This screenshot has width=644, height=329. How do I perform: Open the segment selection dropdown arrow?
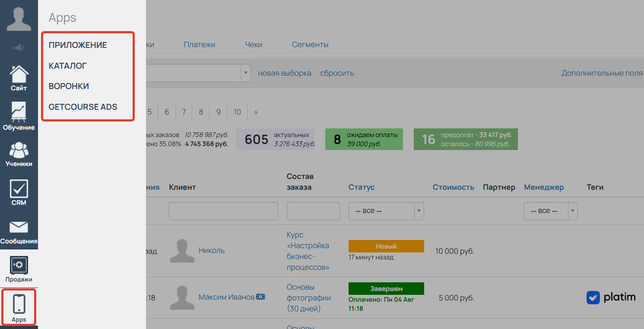246,73
